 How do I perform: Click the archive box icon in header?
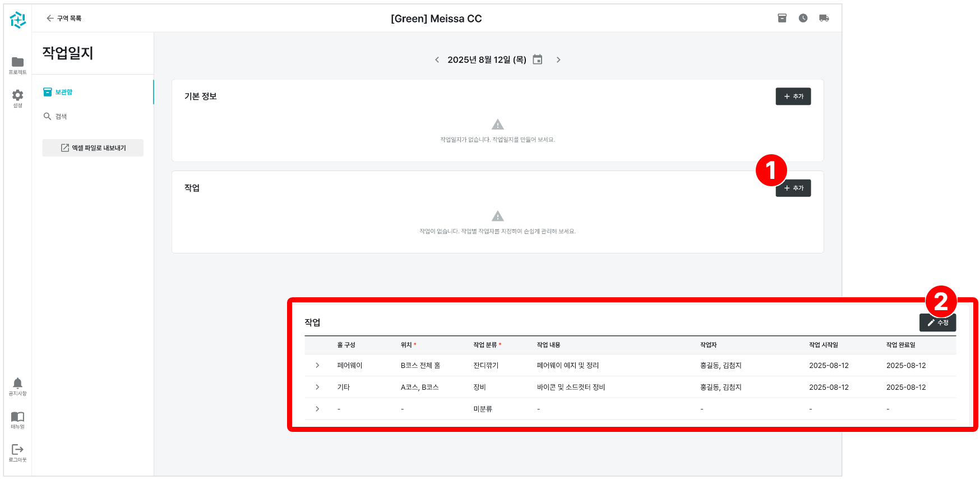click(782, 18)
